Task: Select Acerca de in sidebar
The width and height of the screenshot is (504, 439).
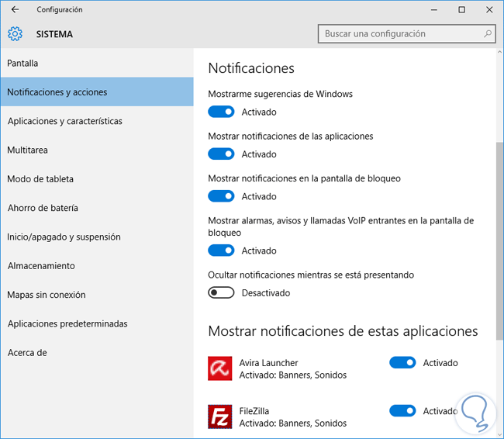Action: pyautogui.click(x=27, y=352)
